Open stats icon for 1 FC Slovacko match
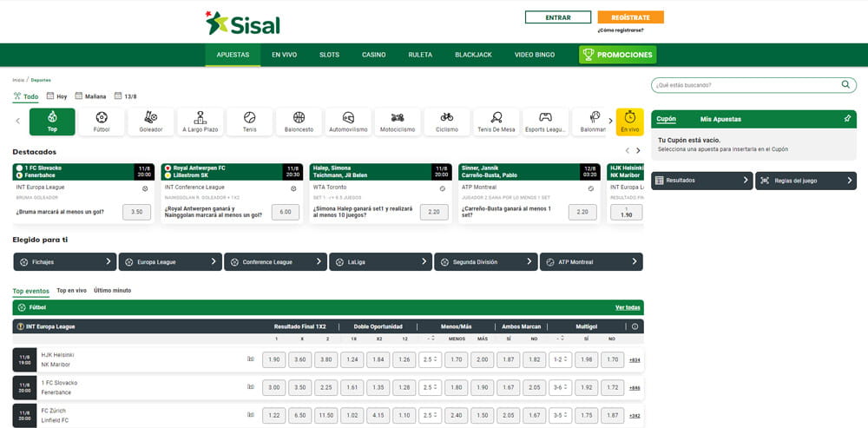 point(251,386)
